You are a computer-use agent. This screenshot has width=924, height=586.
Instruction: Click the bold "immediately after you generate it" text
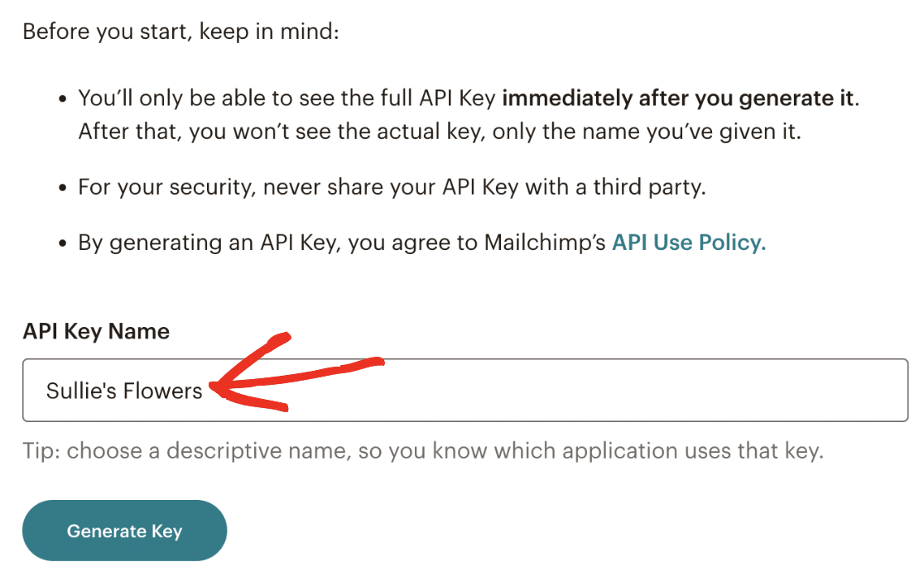point(679,99)
